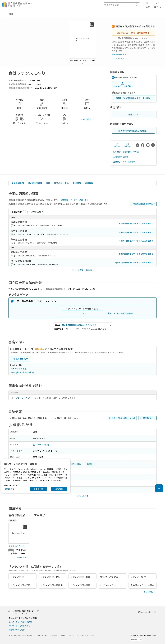Open 日本の古本屋 external link

pyautogui.click(x=20, y=368)
